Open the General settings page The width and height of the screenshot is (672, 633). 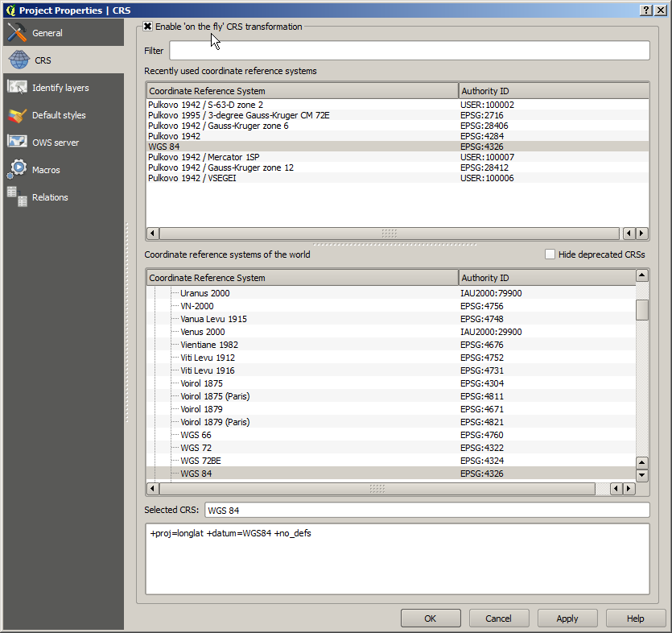coord(51,33)
